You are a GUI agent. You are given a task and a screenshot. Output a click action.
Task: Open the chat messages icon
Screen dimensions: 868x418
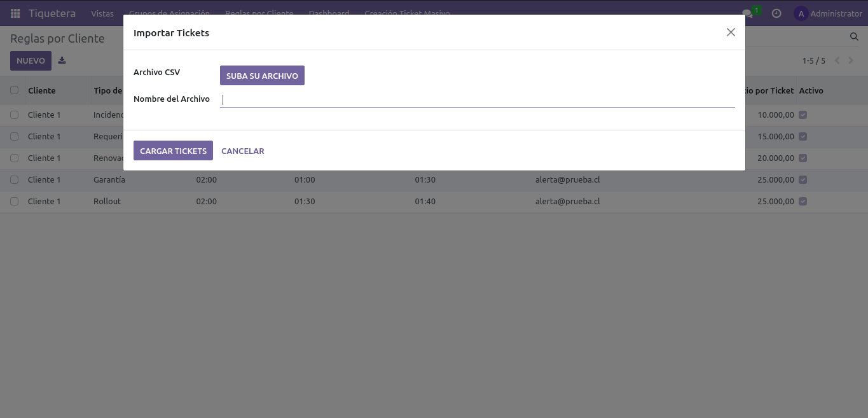pyautogui.click(x=748, y=13)
